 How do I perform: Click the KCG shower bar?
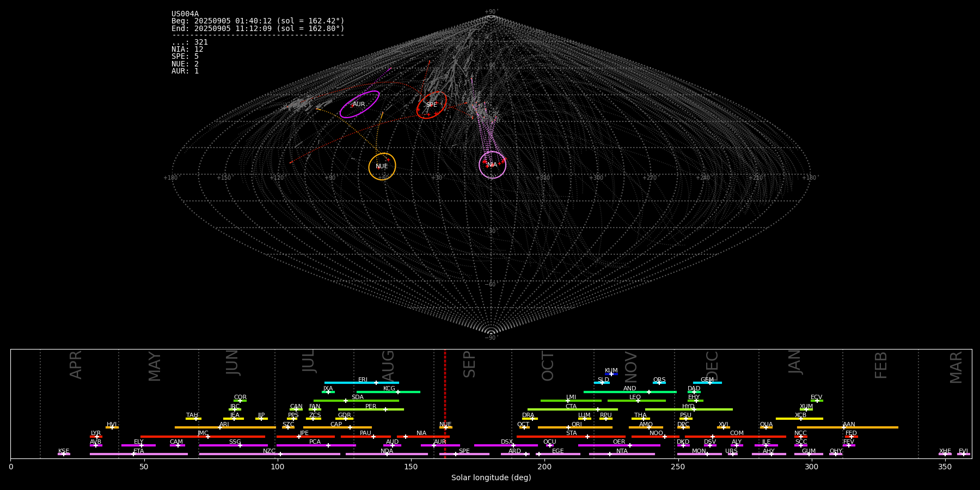coord(388,392)
